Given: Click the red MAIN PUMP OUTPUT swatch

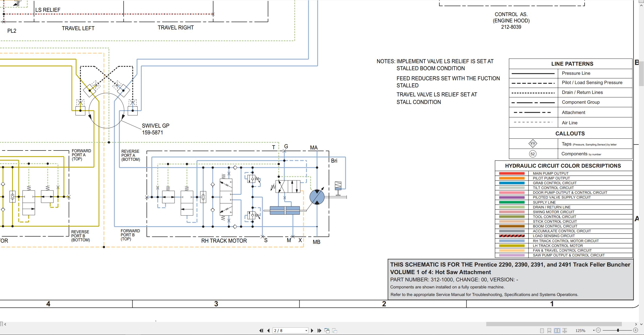Looking at the screenshot, I should click(x=511, y=173).
